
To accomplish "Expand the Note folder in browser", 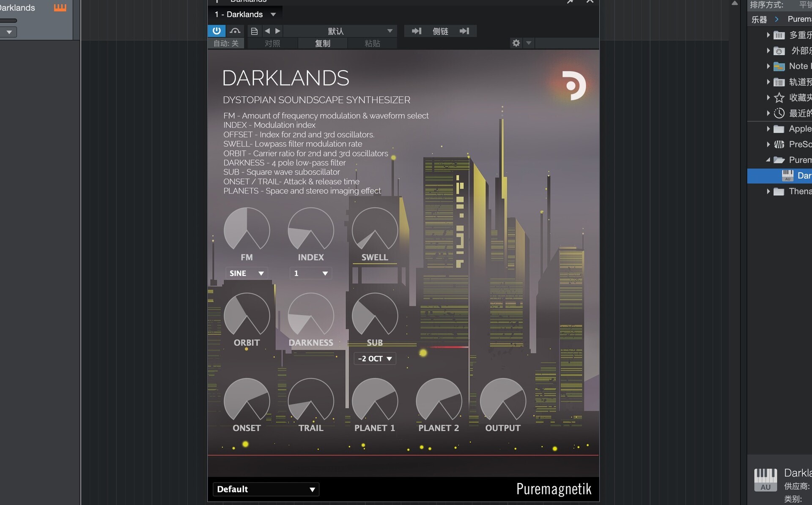I will click(768, 66).
